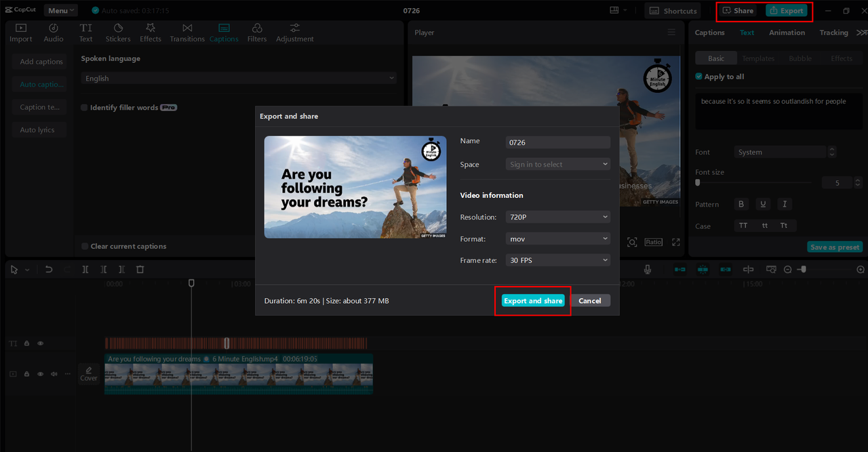Lock the video track
868x452 pixels.
[26, 373]
